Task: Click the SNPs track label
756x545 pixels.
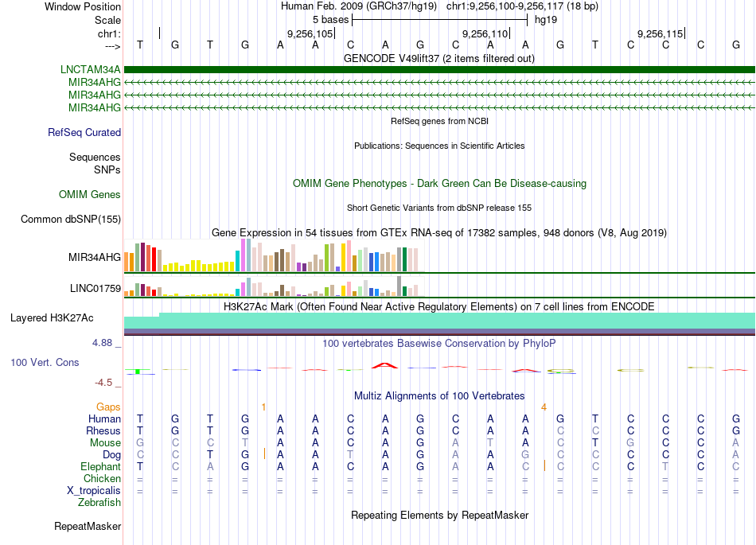Action: (x=107, y=169)
